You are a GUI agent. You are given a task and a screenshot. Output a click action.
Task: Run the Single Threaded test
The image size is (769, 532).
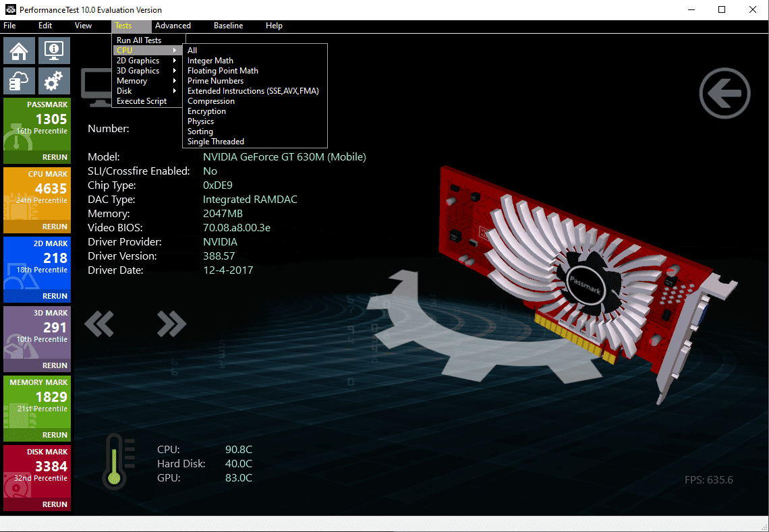254,142
